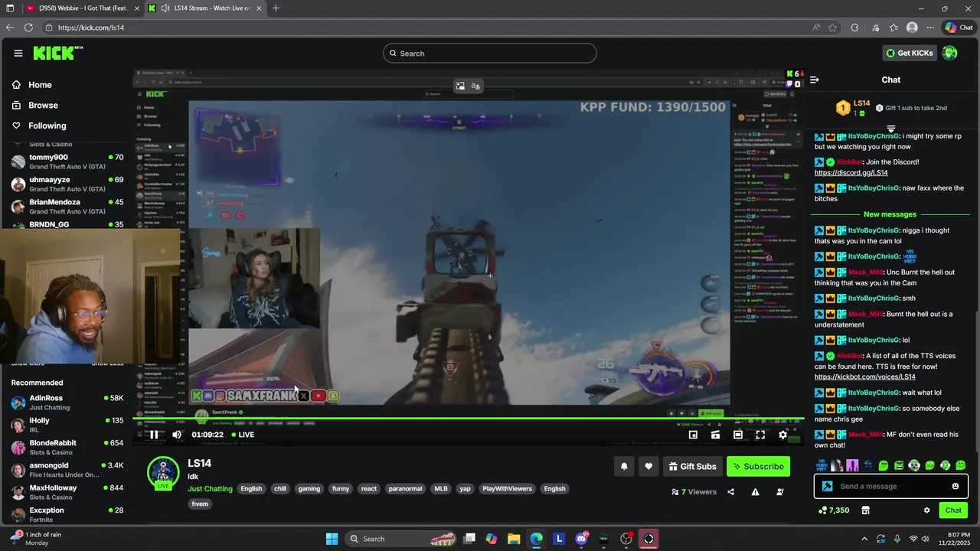Show hidden system tray icons
This screenshot has width=980, height=551.
click(864, 539)
